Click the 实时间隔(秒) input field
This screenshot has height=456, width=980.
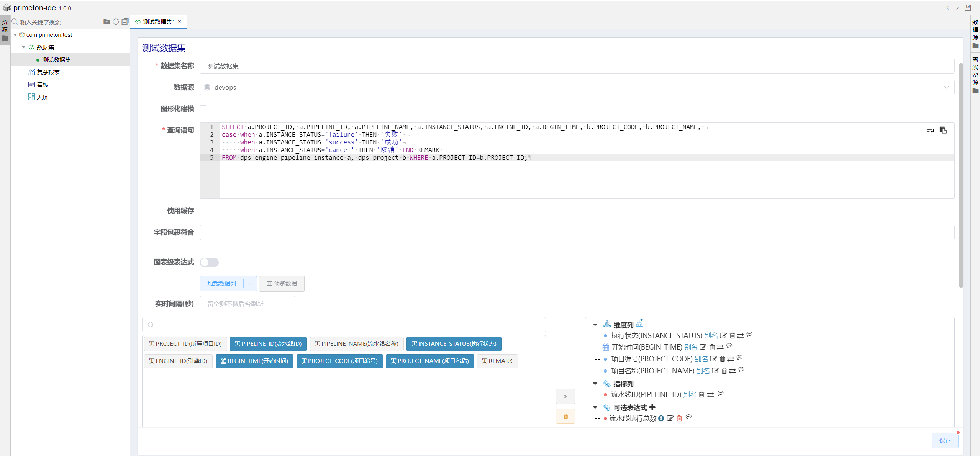coord(247,304)
